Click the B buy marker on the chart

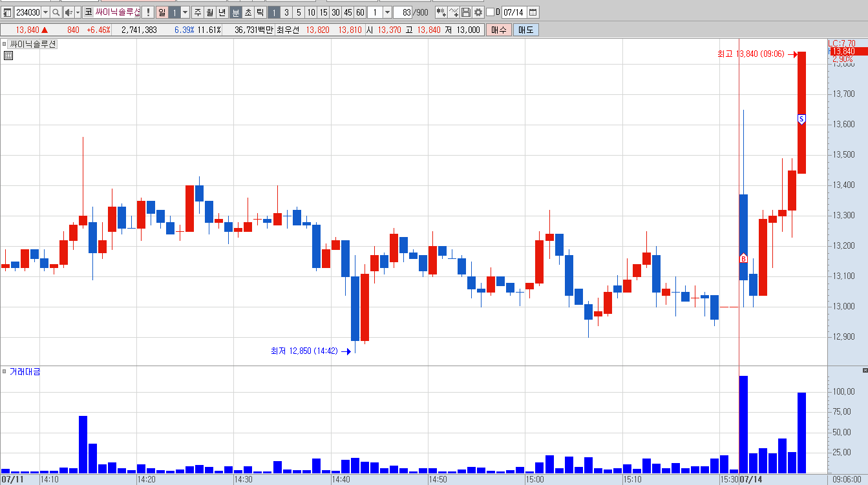click(743, 258)
